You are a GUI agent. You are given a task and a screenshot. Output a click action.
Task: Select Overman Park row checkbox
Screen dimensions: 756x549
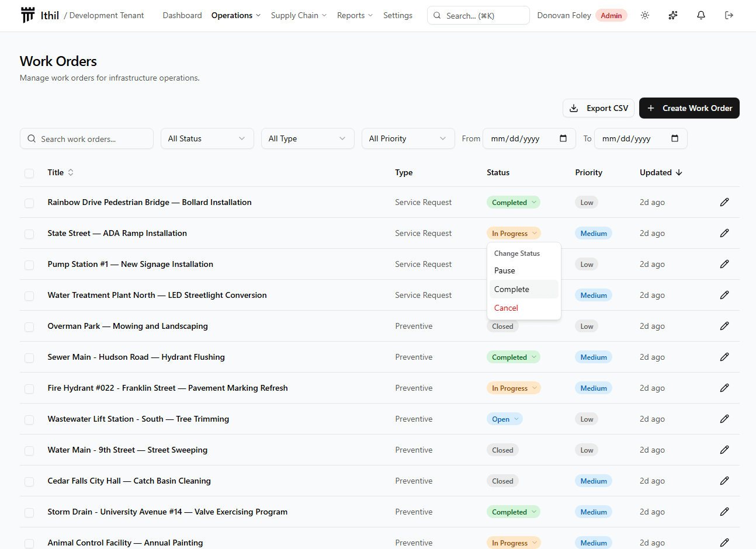pyautogui.click(x=29, y=326)
